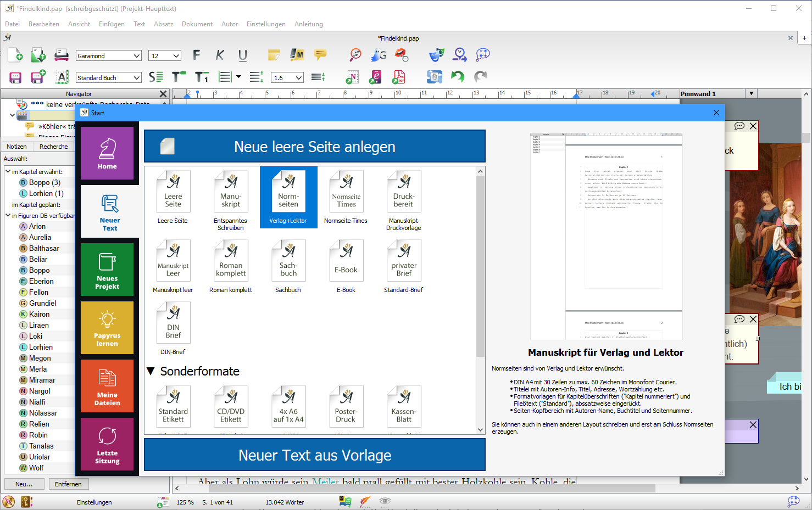This screenshot has width=812, height=510.
Task: Open Letzte Sitzung in Start sidebar
Action: [107, 444]
